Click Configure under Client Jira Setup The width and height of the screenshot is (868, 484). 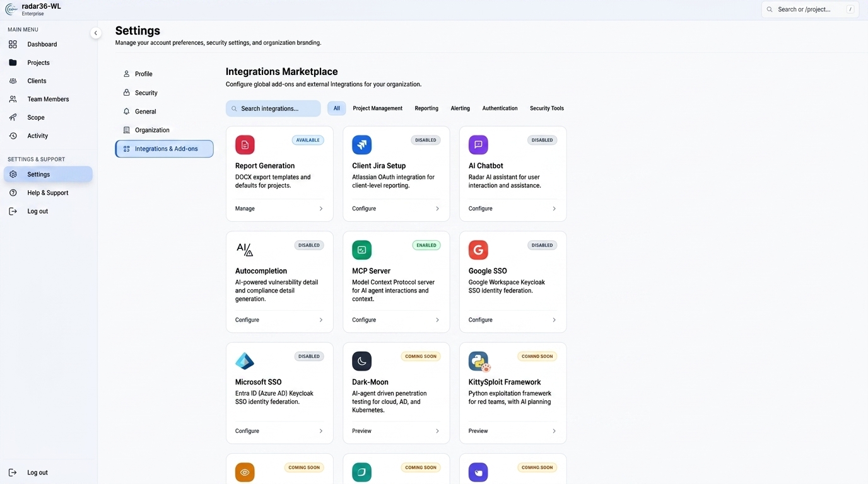pos(364,209)
